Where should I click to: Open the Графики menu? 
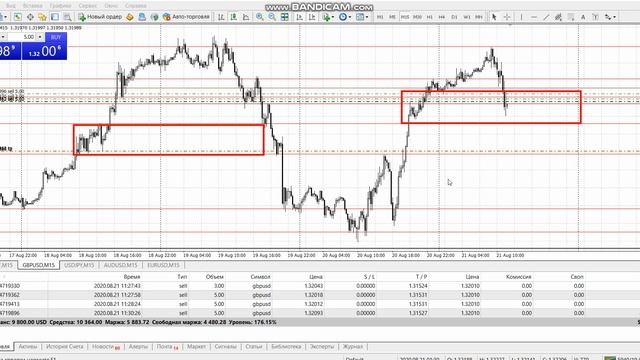[x=60, y=6]
